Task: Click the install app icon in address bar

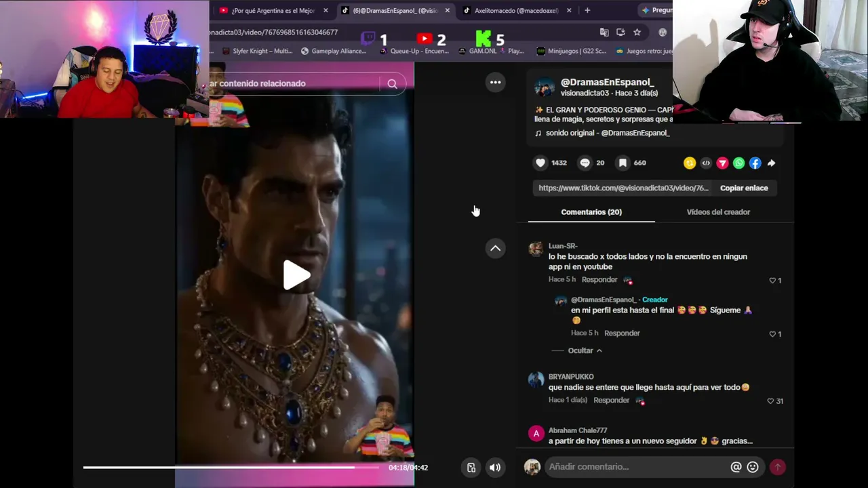Action: point(620,32)
